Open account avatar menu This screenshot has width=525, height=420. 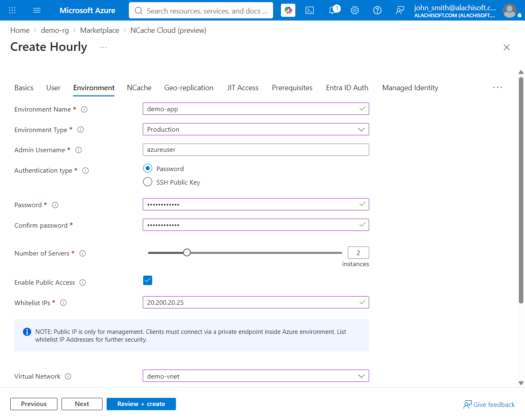(x=509, y=10)
